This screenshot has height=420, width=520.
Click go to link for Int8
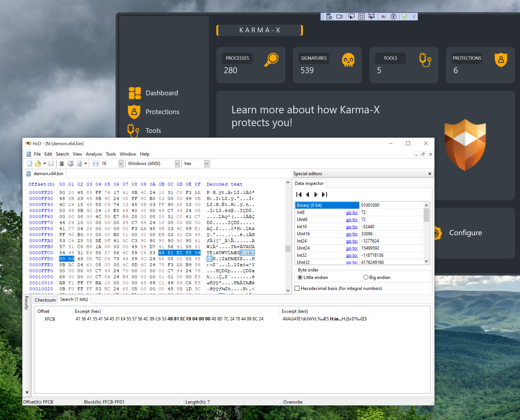point(352,212)
